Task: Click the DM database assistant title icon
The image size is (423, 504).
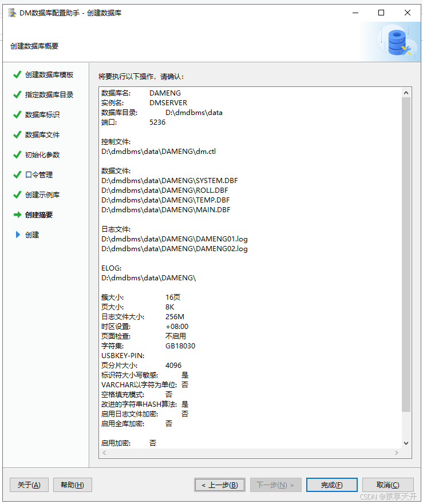Action: coord(12,13)
